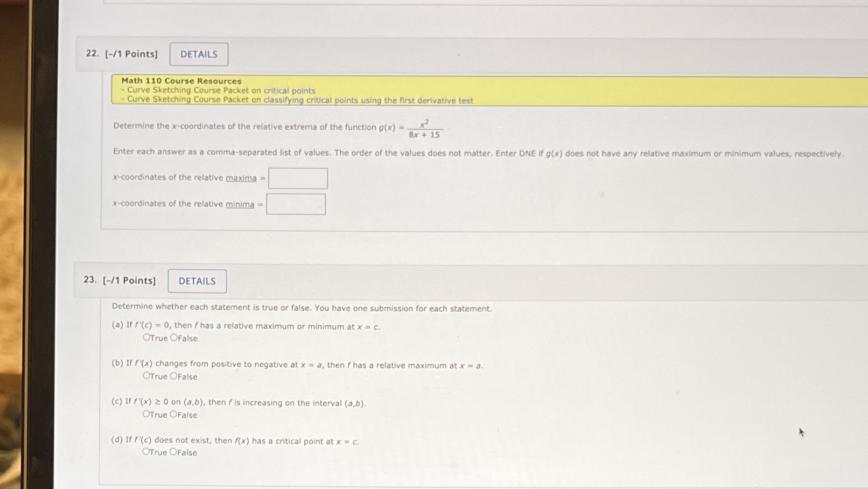The height and width of the screenshot is (489, 868).
Task: Click the question 23 points label
Action: [x=128, y=281]
